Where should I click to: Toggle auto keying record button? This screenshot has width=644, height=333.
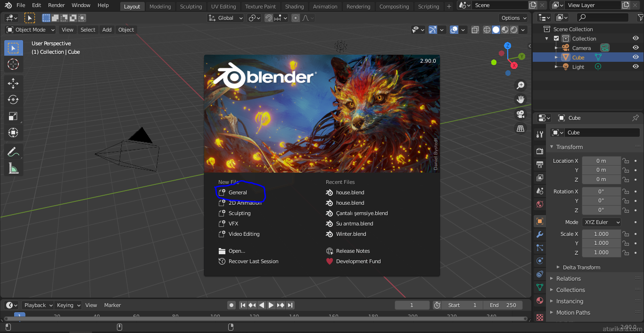click(231, 305)
